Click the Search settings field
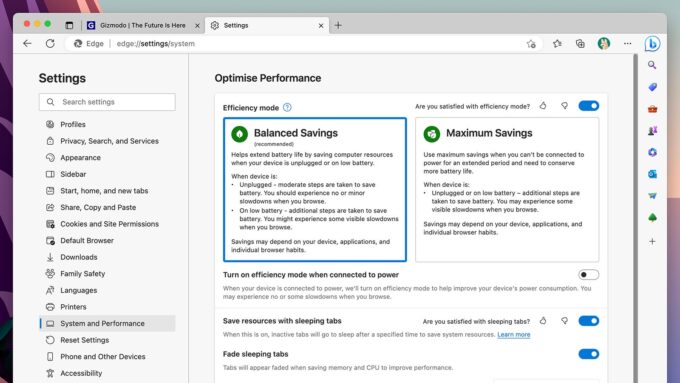The width and height of the screenshot is (680, 383). coord(107,102)
